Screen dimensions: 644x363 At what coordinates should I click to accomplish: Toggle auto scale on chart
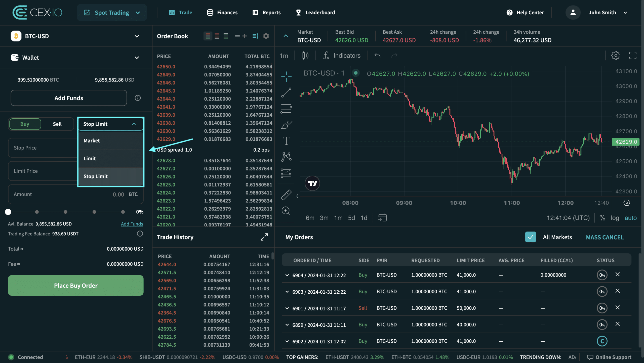(630, 218)
